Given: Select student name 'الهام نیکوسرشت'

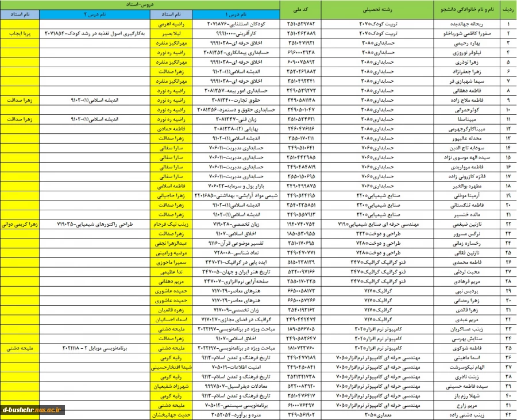Looking at the screenshot, I should 466,367.
